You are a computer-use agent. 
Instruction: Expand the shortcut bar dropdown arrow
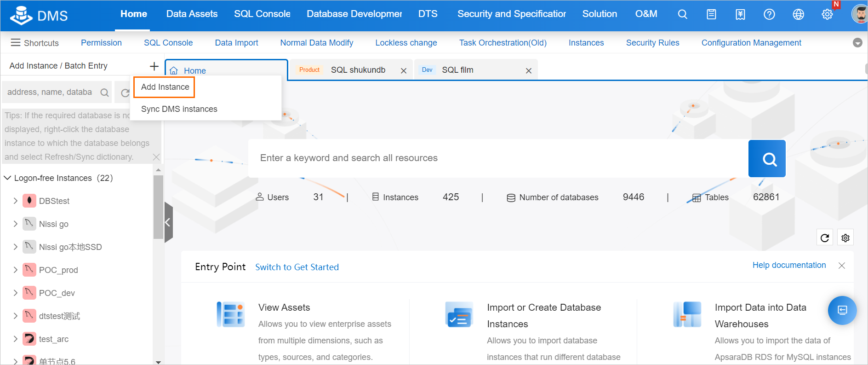pyautogui.click(x=857, y=43)
